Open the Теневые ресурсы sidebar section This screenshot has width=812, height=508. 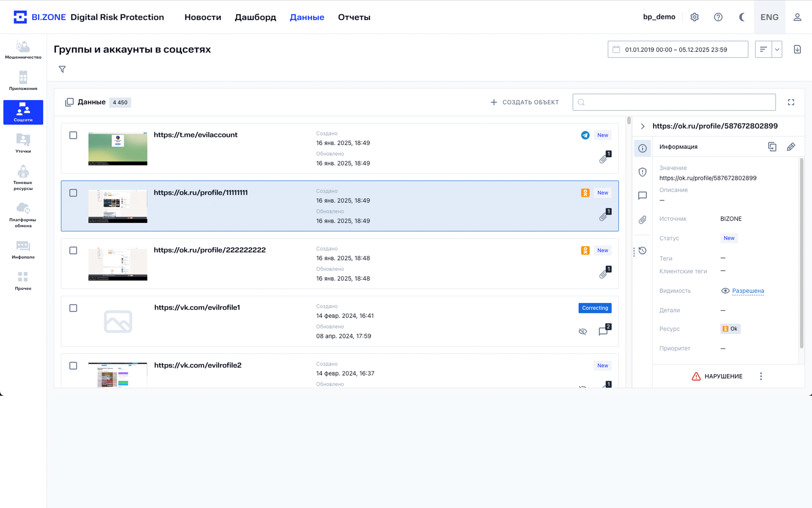pyautogui.click(x=23, y=178)
